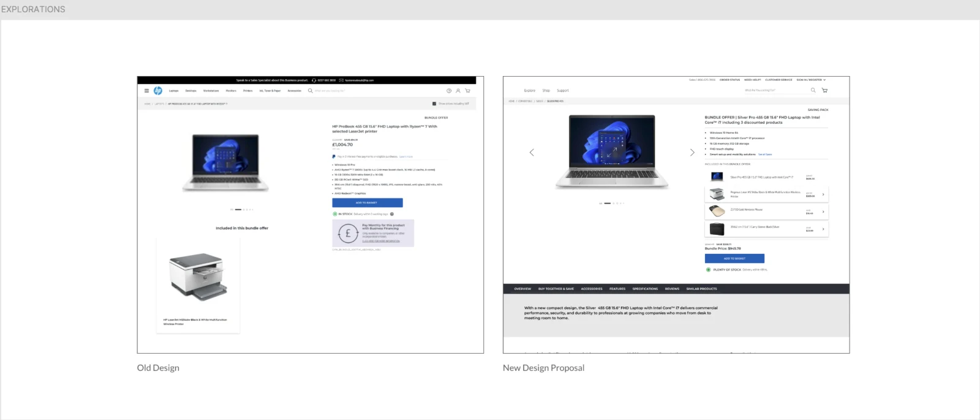Screen dimensions: 980x420
Task: Click Learn more link by PayPal offer
Action: (406, 156)
